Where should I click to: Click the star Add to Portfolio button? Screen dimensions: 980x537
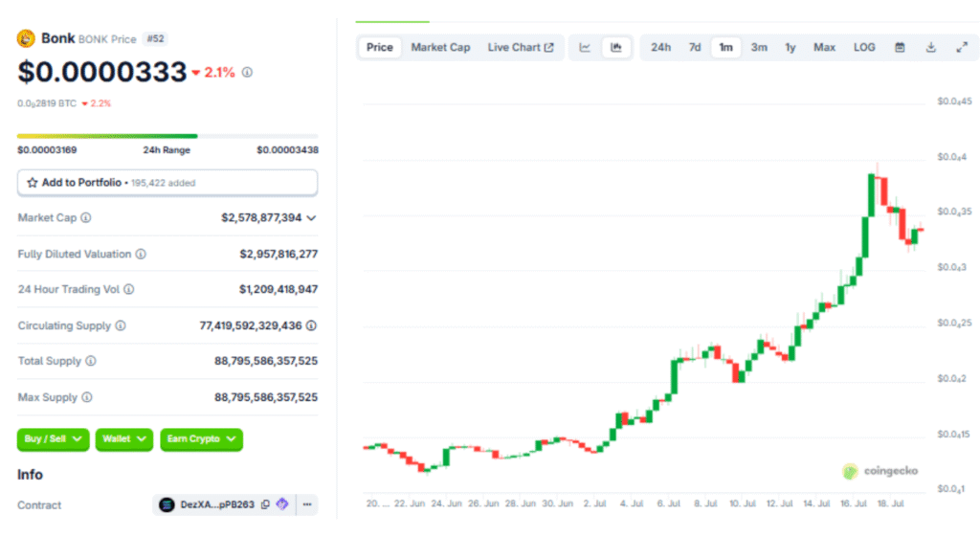[x=167, y=182]
